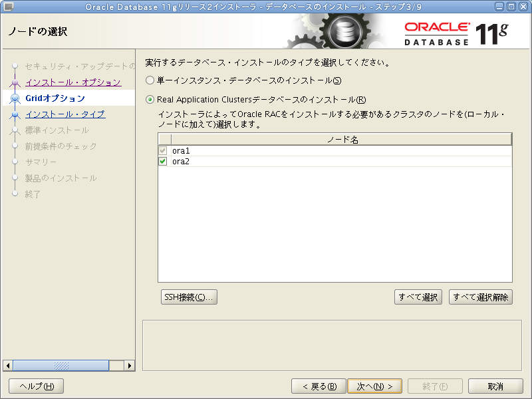Click the sidebar horizontal scrollbar thumb
532x399 pixels.
[x=61, y=366]
